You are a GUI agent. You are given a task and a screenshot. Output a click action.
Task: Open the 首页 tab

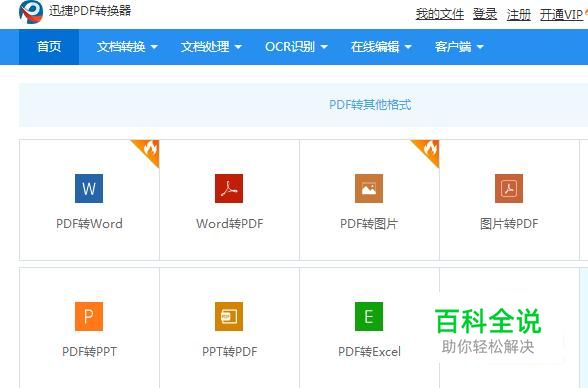49,47
